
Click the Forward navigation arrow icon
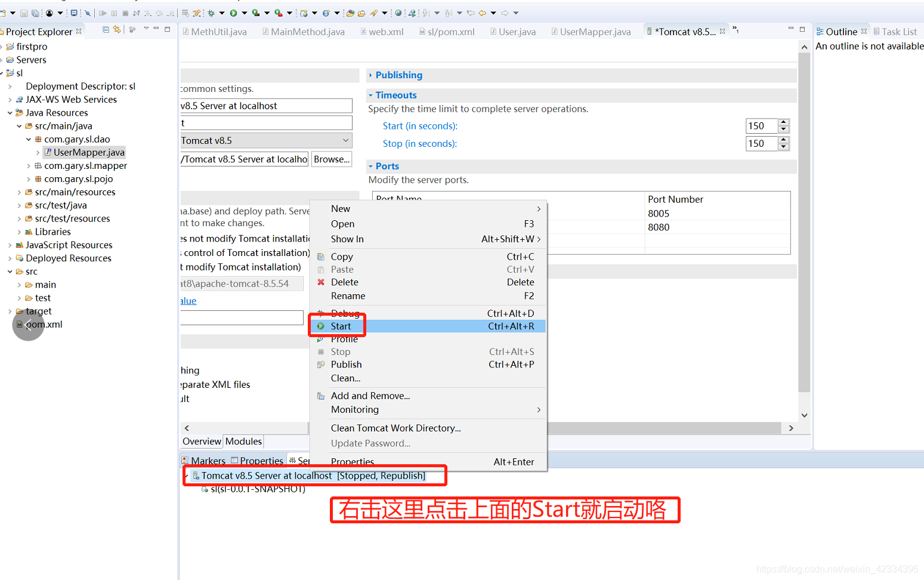(x=505, y=13)
